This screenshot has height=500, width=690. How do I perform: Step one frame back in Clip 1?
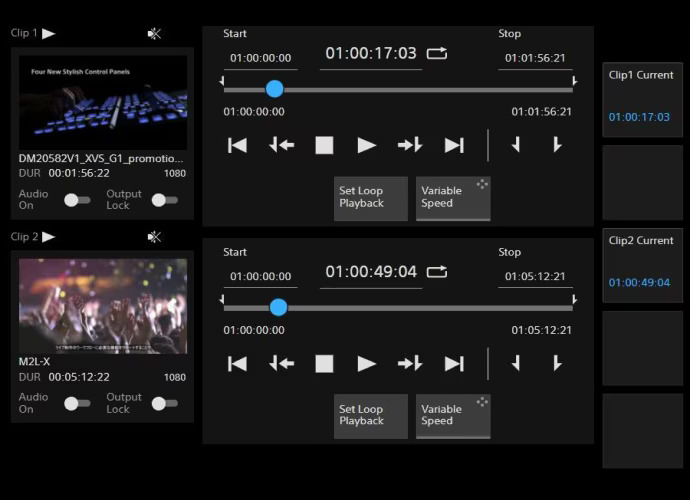click(281, 145)
